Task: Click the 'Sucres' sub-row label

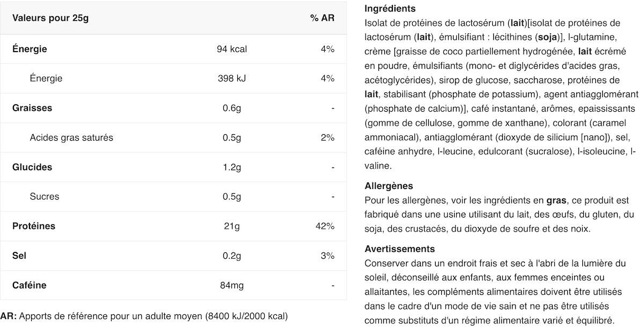Action: [x=45, y=197]
